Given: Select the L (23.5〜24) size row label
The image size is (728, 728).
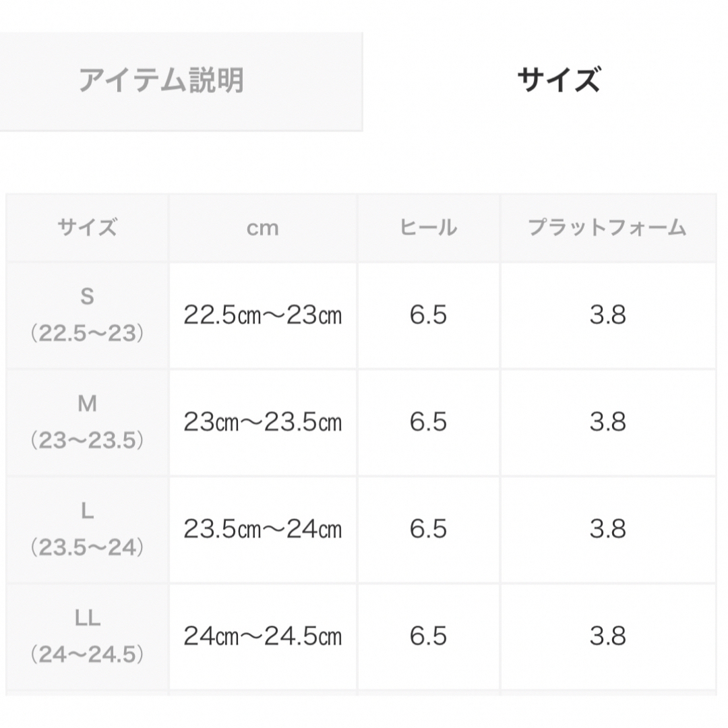Looking at the screenshot, I should click(87, 529).
